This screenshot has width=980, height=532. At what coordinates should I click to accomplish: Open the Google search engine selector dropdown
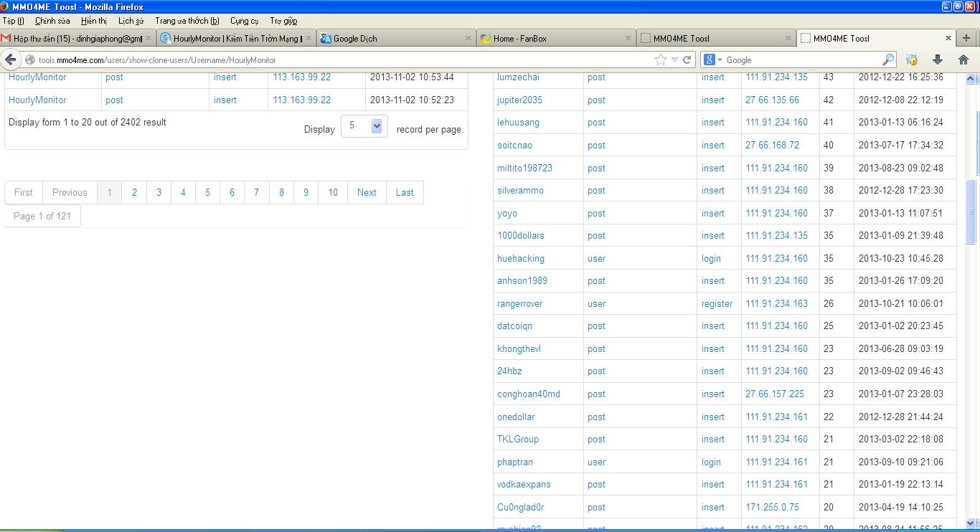click(x=712, y=60)
